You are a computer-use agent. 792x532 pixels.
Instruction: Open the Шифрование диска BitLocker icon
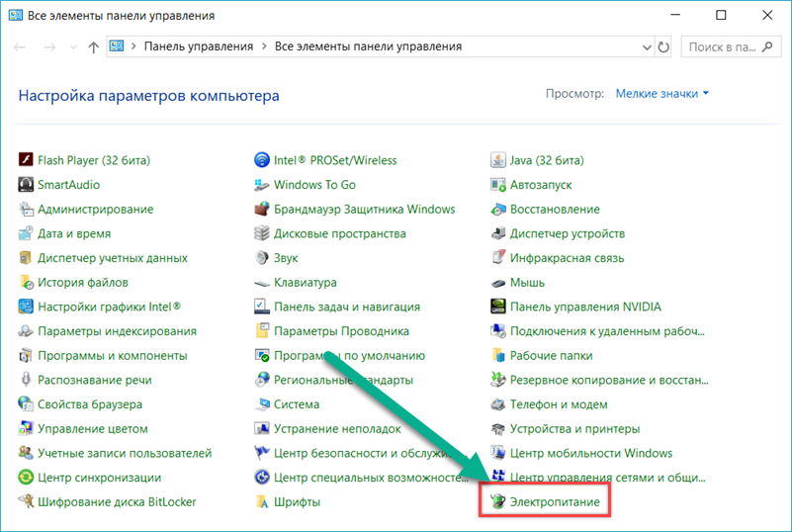(26, 501)
